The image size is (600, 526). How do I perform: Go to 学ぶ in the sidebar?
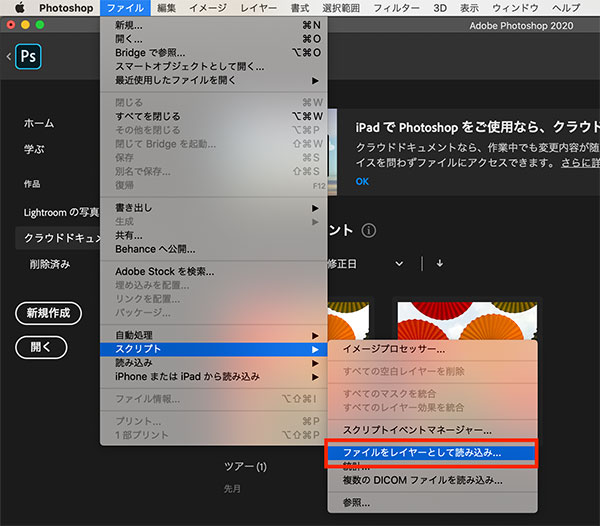(x=34, y=149)
